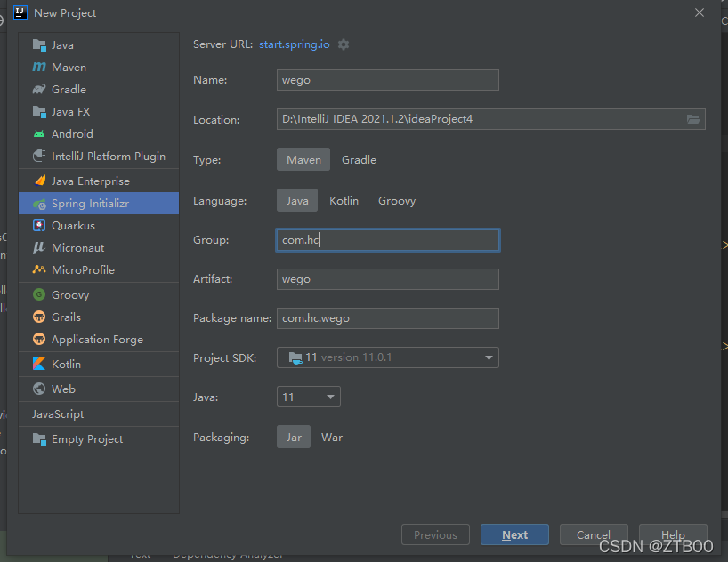Click the Kotlin logo icon

(39, 364)
